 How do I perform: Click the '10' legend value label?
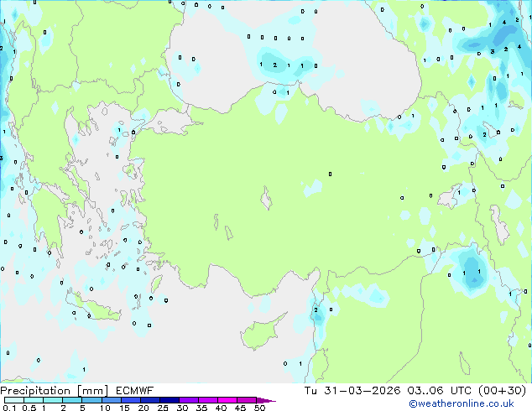click(105, 408)
